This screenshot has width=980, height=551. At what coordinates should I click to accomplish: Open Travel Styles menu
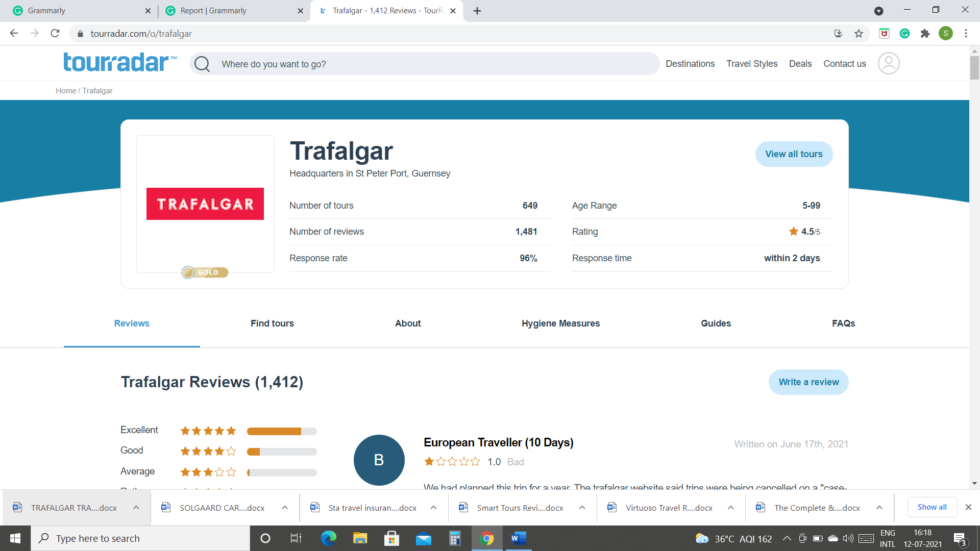(x=752, y=64)
